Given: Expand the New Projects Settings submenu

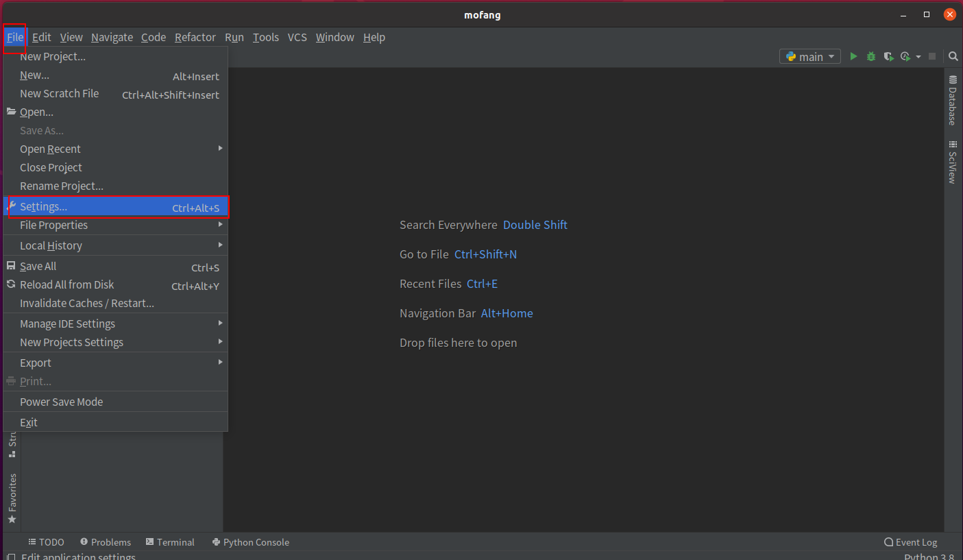Looking at the screenshot, I should (115, 342).
